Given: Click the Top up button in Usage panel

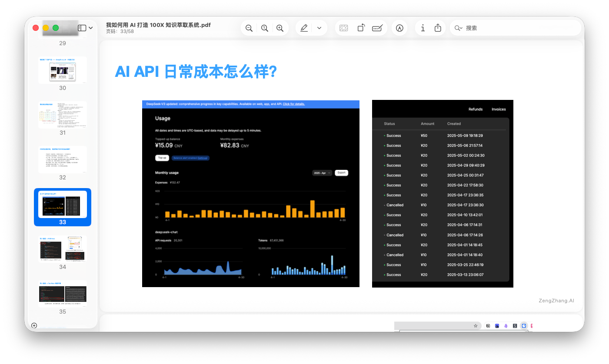Looking at the screenshot, I should [162, 158].
